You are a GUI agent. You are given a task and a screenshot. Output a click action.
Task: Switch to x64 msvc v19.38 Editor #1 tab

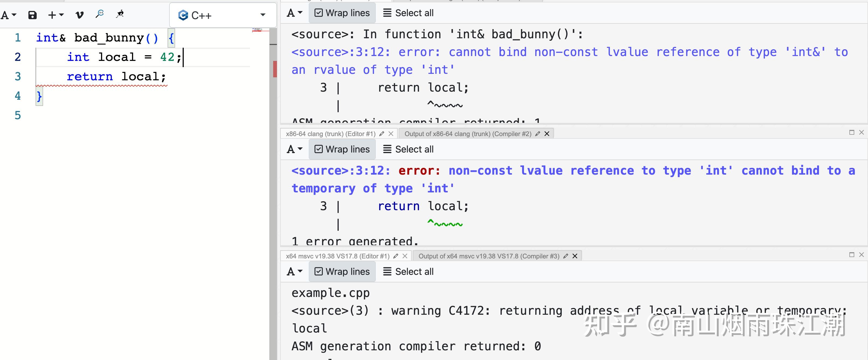(338, 256)
